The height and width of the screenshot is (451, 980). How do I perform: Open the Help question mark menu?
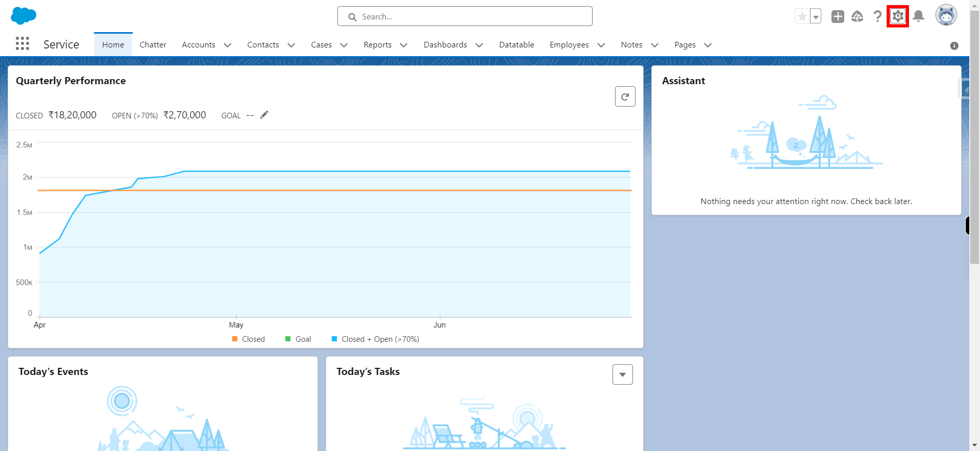coord(877,16)
